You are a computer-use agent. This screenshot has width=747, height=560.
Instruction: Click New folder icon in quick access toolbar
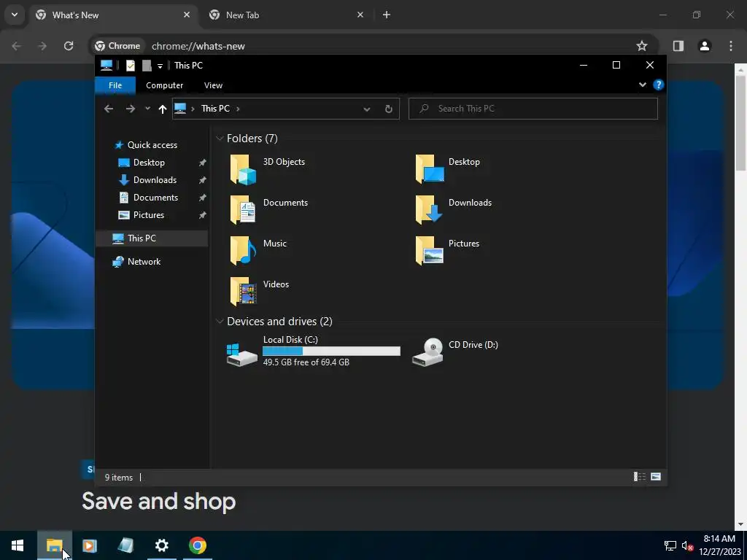point(147,65)
